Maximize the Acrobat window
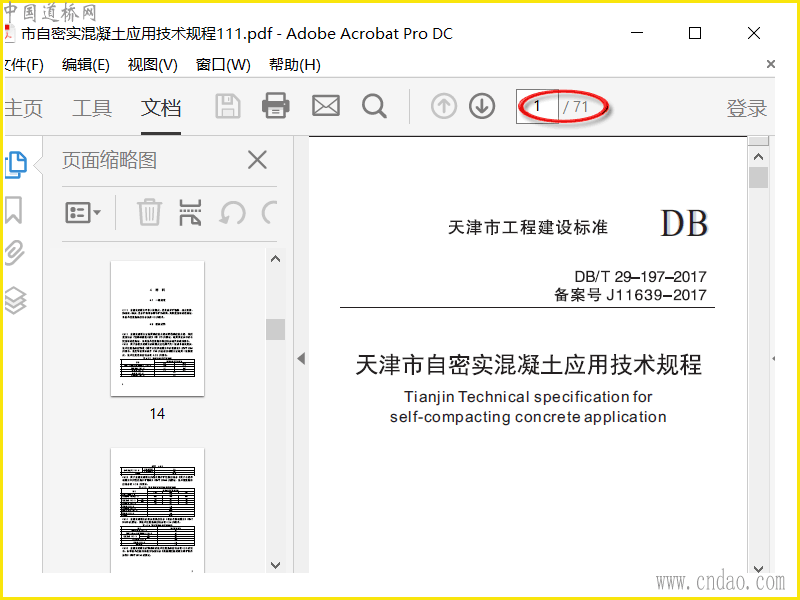 [x=695, y=33]
